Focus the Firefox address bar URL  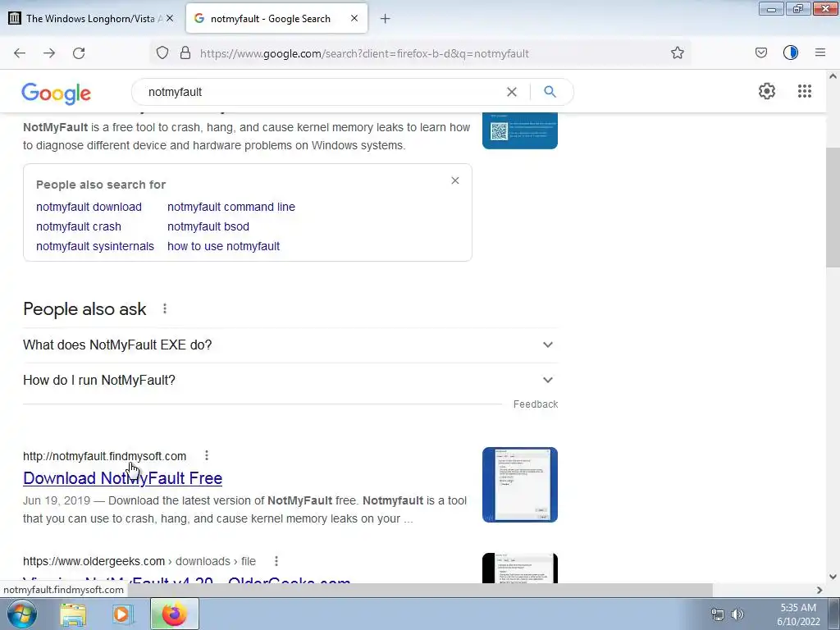[x=364, y=53]
